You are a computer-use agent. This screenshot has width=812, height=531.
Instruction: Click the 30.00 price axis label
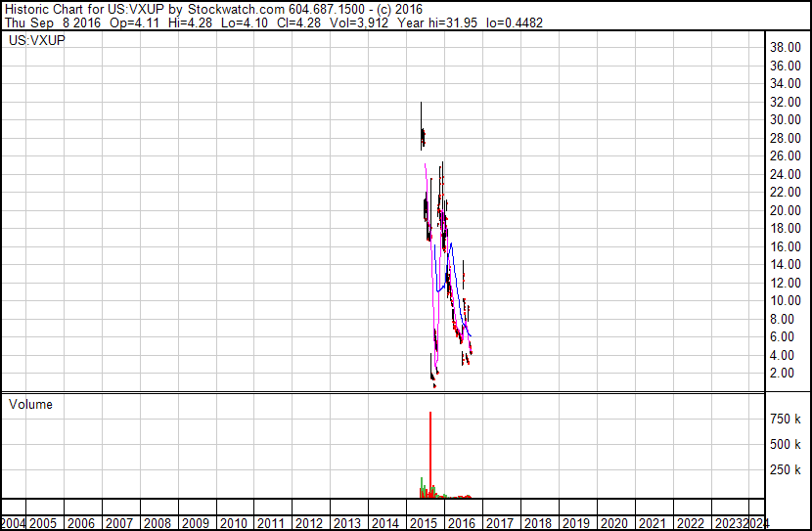[786, 120]
